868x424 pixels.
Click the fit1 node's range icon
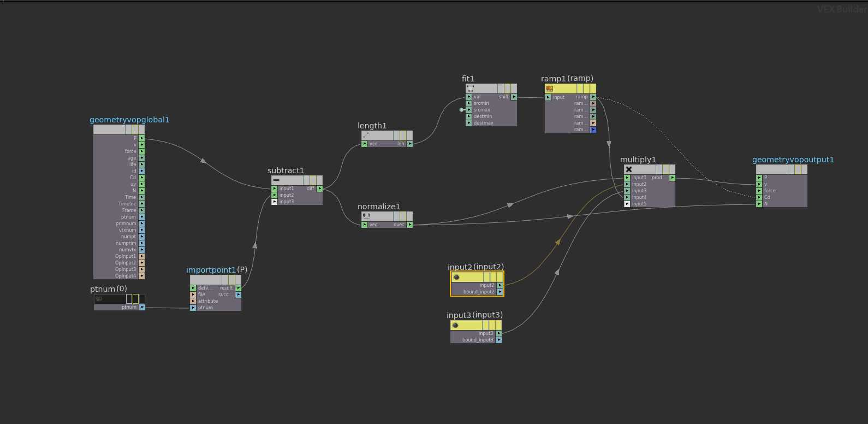[471, 88]
